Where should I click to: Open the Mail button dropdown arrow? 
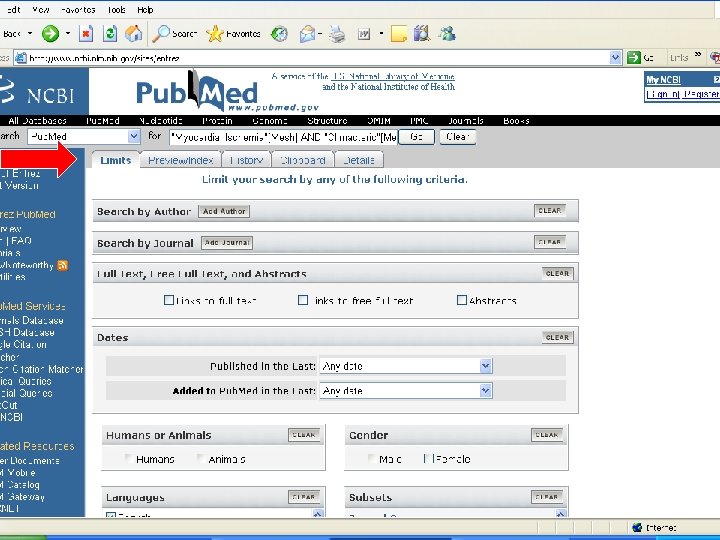click(320, 34)
